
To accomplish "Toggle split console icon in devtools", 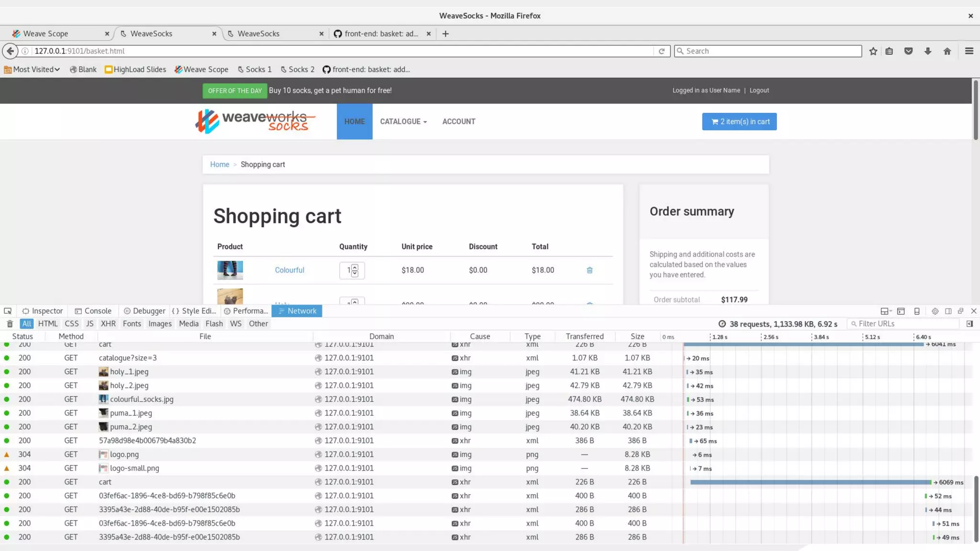I will [x=901, y=311].
